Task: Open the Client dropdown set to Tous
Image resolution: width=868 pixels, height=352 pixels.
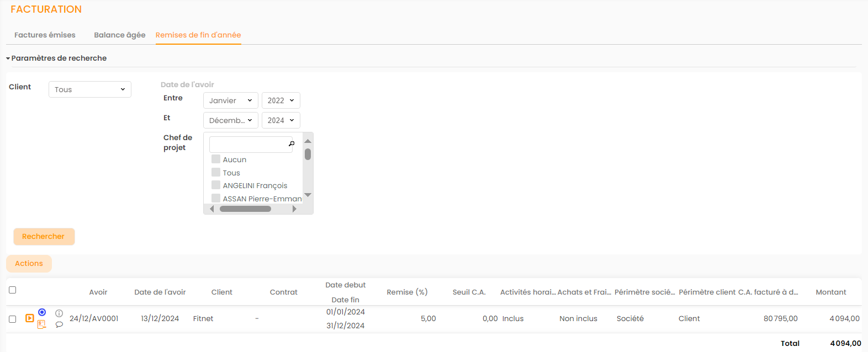Action: pos(90,89)
